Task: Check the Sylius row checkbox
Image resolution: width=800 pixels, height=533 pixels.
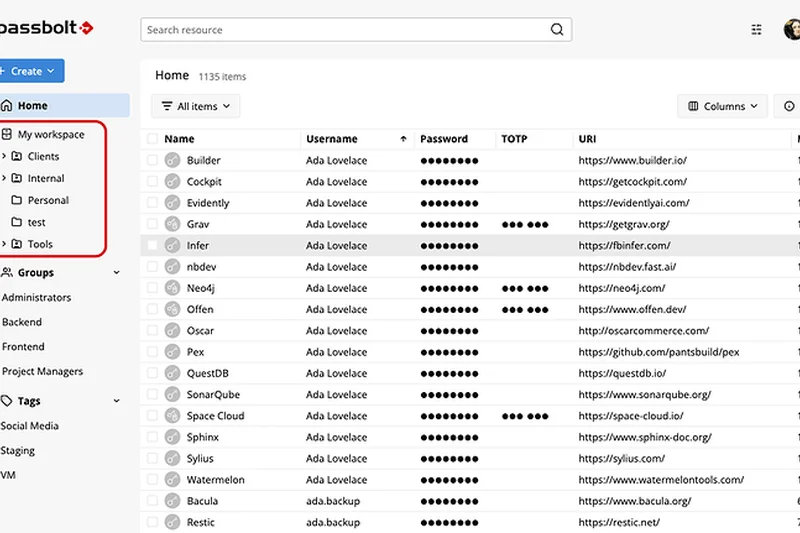Action: 152,459
